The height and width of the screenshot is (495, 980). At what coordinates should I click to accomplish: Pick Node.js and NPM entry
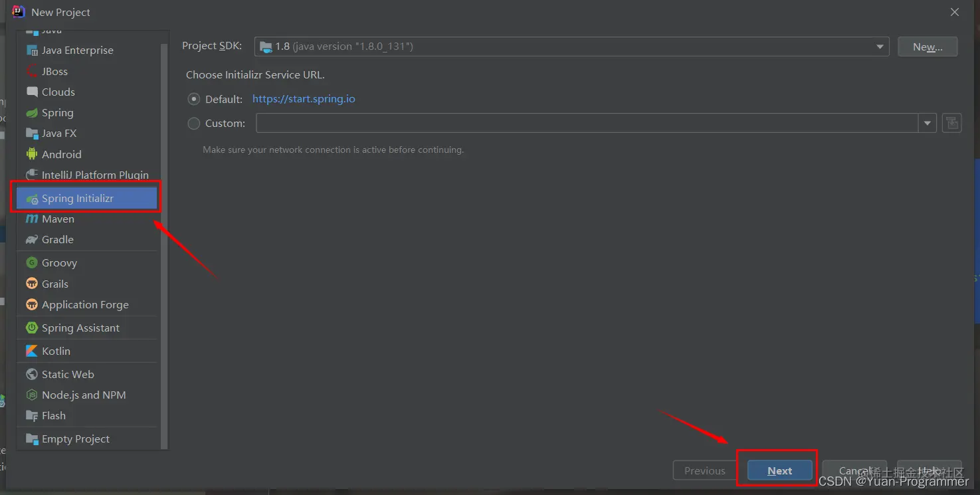click(x=87, y=395)
